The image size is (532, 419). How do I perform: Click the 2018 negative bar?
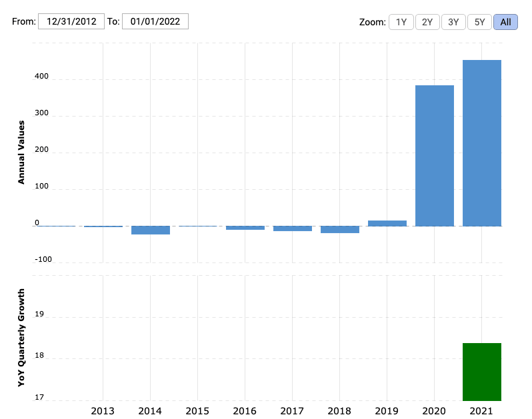[x=340, y=229]
